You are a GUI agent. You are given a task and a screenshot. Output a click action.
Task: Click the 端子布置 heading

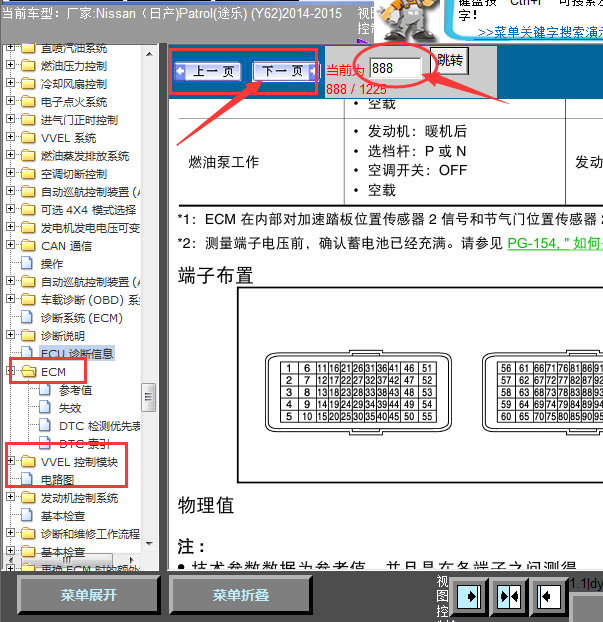(x=215, y=275)
